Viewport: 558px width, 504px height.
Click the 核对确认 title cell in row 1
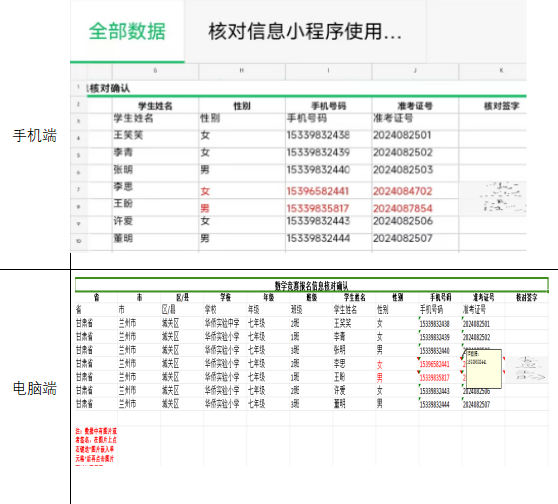109,88
